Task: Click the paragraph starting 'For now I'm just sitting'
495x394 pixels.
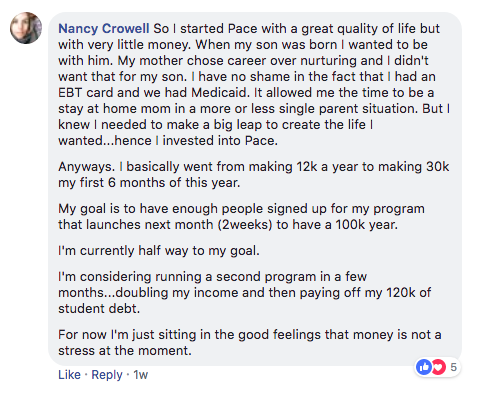Action: (250, 342)
